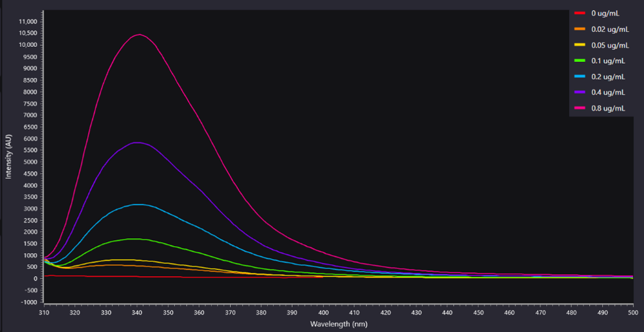The image size is (644, 332).
Task: Select the '0.8 ug/mL' legend label
Action: [x=608, y=108]
